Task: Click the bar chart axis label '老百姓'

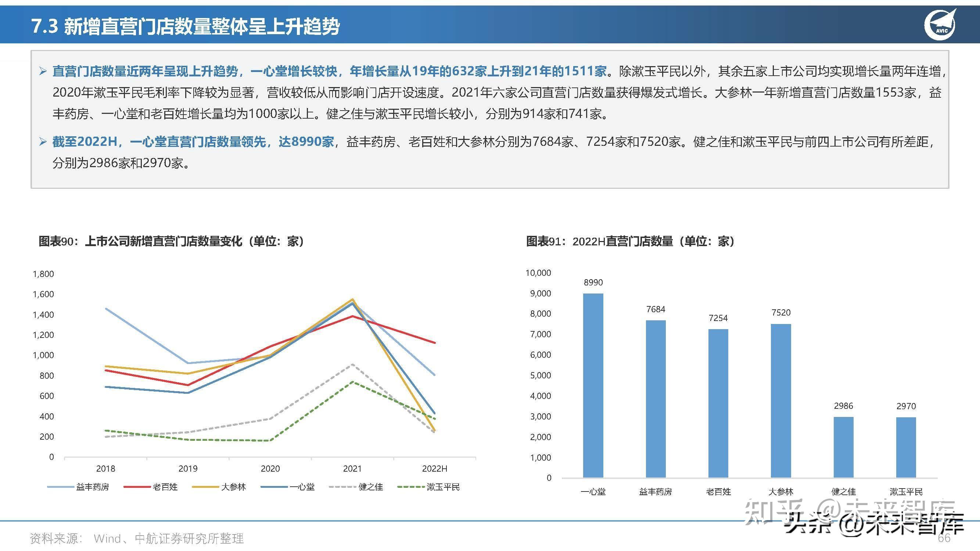Action: point(718,492)
